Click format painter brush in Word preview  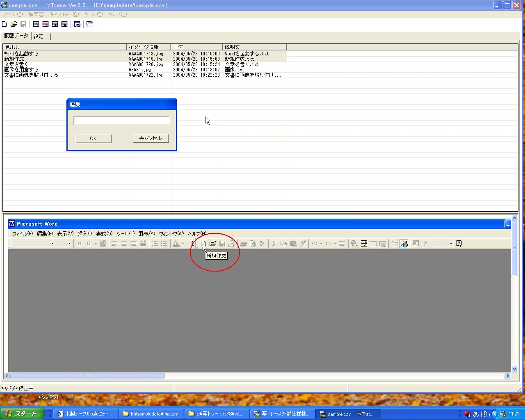(303, 244)
